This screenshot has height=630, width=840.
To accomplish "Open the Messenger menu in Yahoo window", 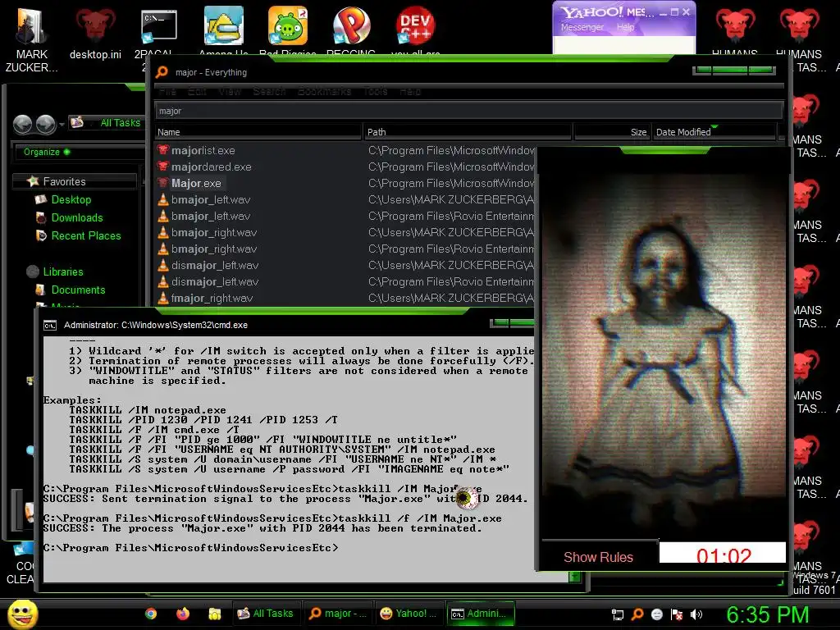I will tap(582, 27).
